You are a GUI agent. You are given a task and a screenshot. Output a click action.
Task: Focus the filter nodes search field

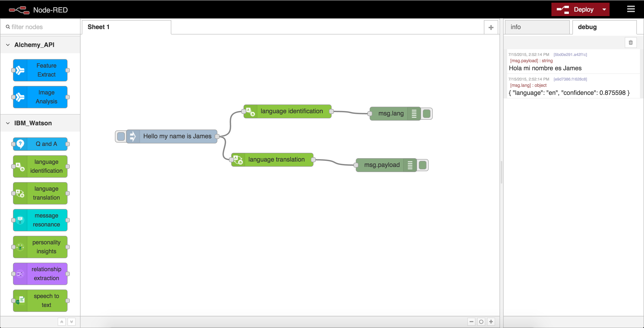point(40,27)
